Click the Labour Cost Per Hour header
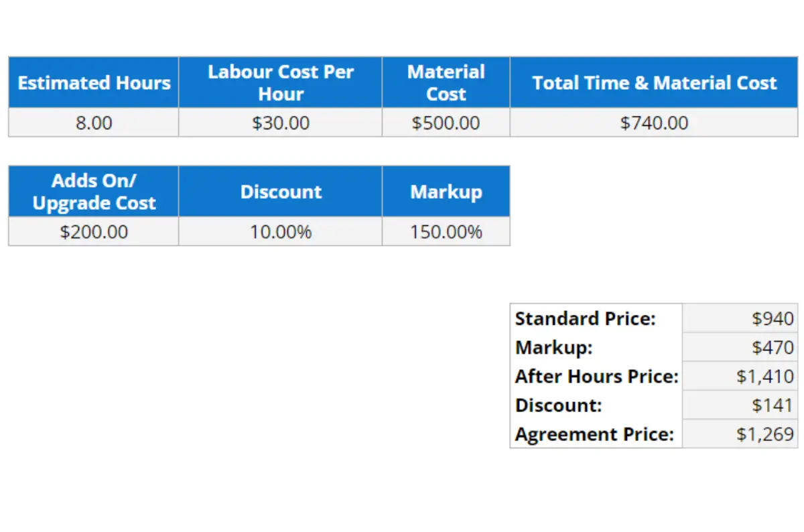Viewport: 804px width, 532px height. [280, 82]
